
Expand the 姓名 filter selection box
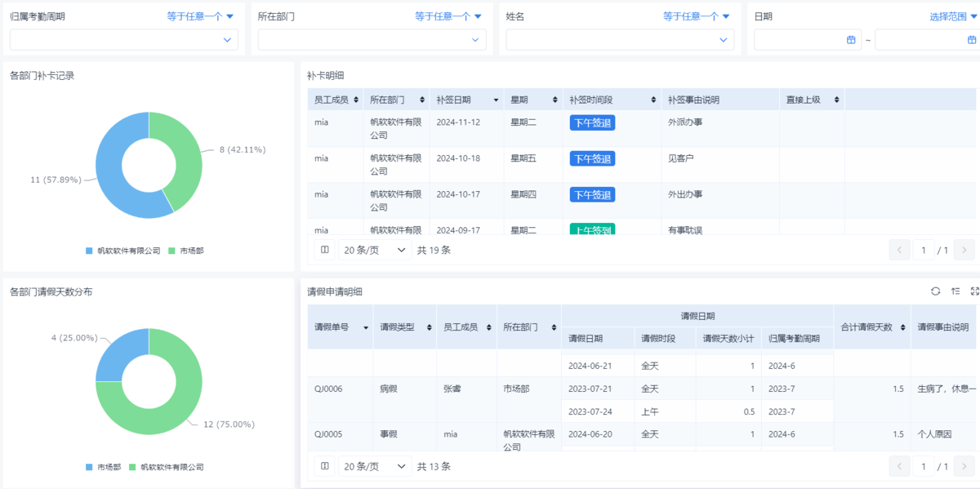tap(620, 40)
